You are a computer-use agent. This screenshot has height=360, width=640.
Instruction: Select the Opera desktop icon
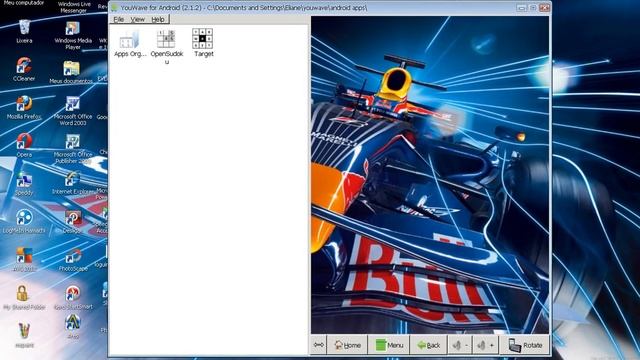click(24, 145)
